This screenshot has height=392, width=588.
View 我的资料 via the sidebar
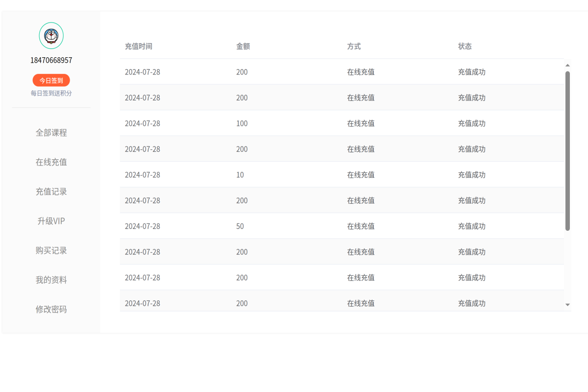pos(51,279)
